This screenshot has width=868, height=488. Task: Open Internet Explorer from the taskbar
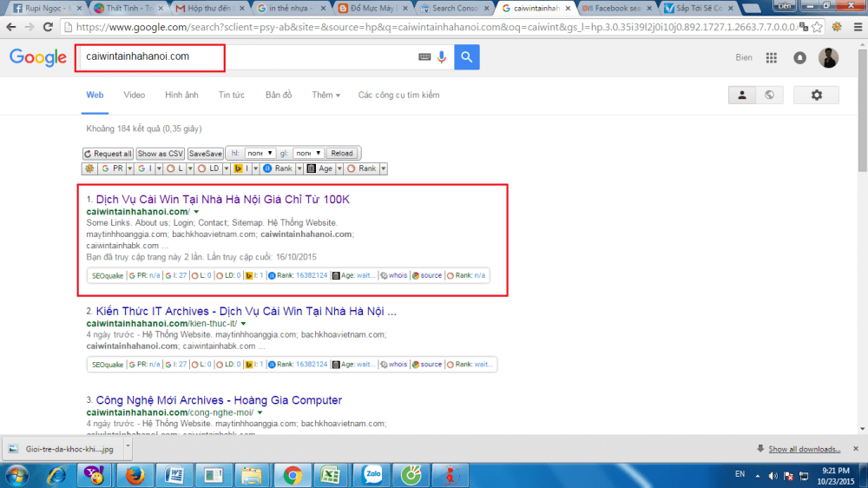tap(56, 476)
